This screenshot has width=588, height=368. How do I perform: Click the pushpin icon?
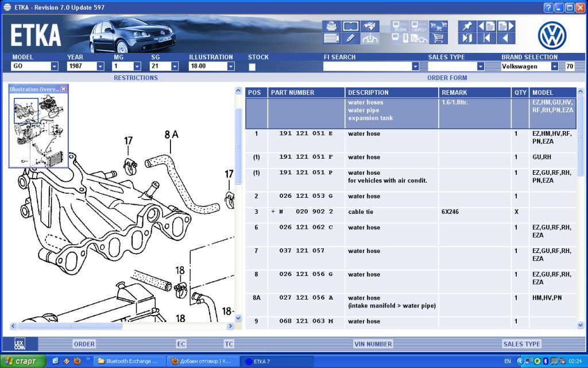click(466, 26)
